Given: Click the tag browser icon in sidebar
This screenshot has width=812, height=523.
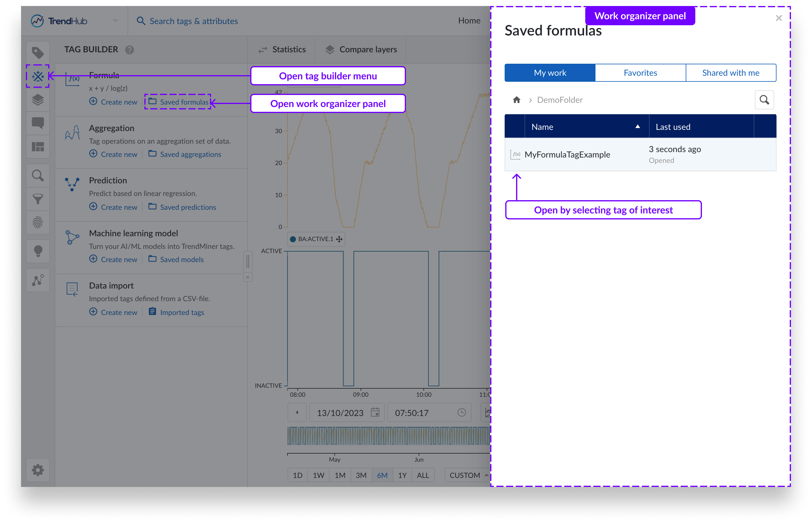Looking at the screenshot, I should 38,53.
